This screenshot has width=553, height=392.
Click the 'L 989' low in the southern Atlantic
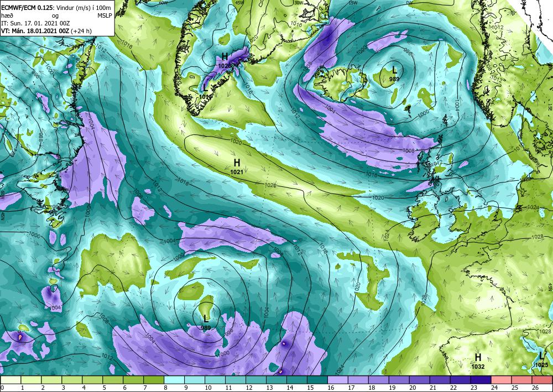206,322
